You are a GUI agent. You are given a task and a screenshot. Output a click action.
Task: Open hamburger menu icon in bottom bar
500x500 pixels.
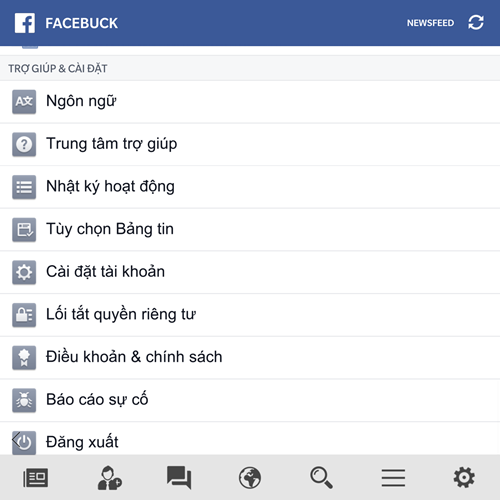coord(393,478)
